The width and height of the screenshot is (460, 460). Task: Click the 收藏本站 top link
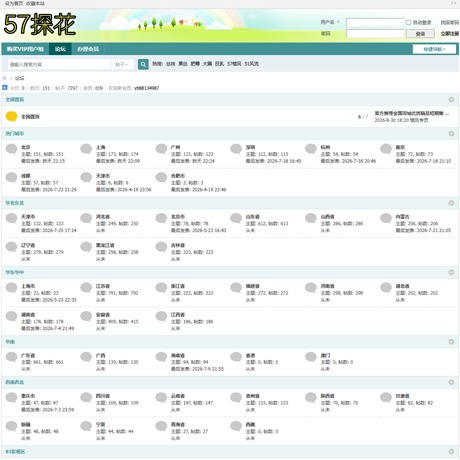coord(35,3)
